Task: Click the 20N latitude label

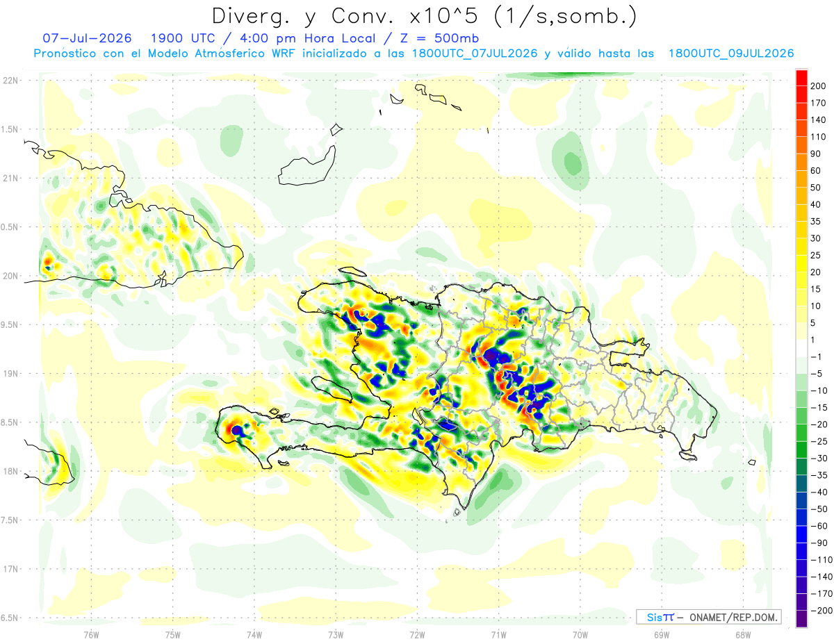Action: pos(10,276)
